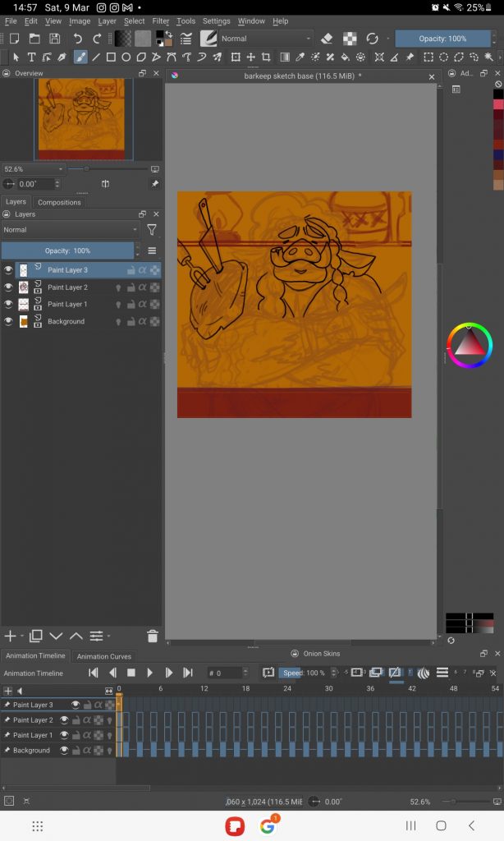This screenshot has height=841, width=504.
Task: Save the current document
Action: tap(54, 38)
